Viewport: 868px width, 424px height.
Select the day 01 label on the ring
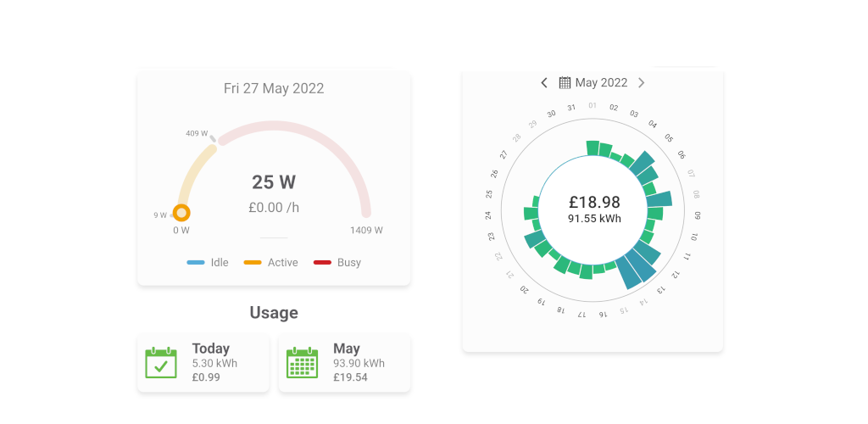point(593,105)
